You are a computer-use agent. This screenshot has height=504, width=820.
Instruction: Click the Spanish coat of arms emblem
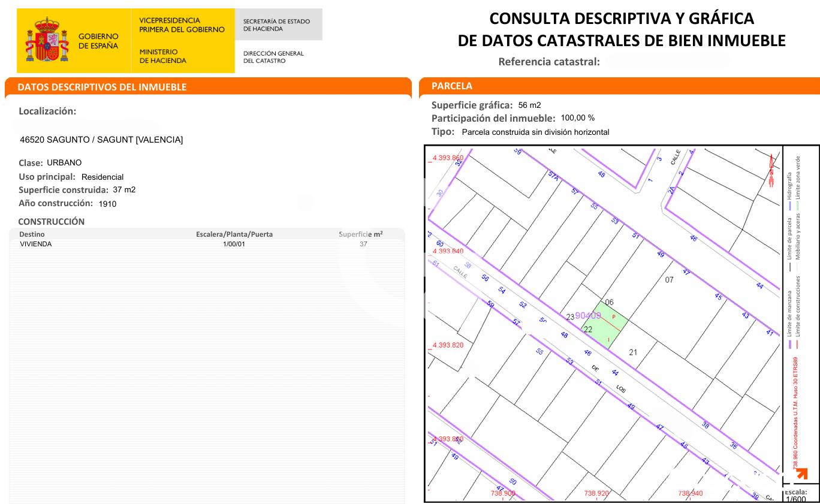(x=47, y=40)
